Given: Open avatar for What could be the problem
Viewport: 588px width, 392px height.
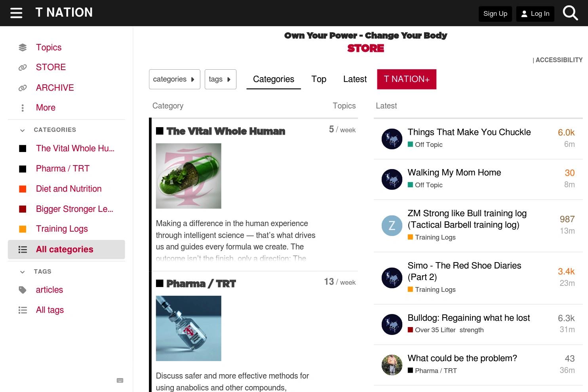Looking at the screenshot, I should 392,365.
